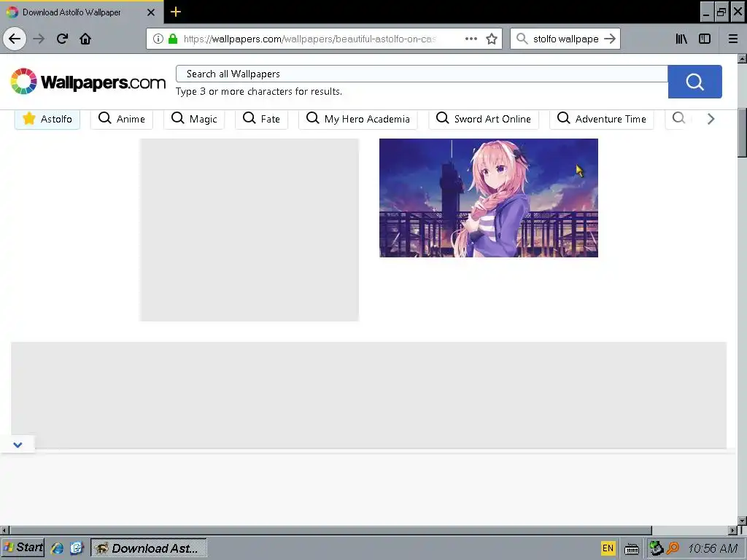Click horizontal scrollbar right arrow
The height and width of the screenshot is (560, 747).
click(732, 530)
